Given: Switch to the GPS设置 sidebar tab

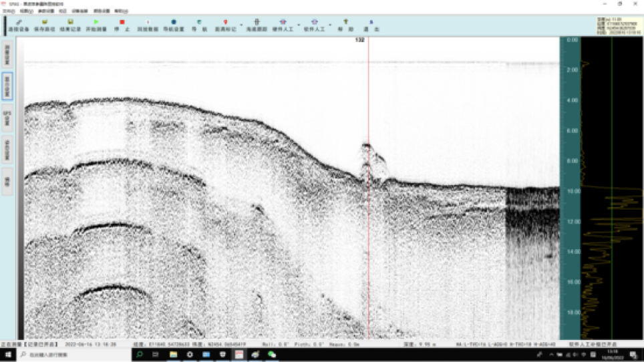Looking at the screenshot, I should point(7,119).
